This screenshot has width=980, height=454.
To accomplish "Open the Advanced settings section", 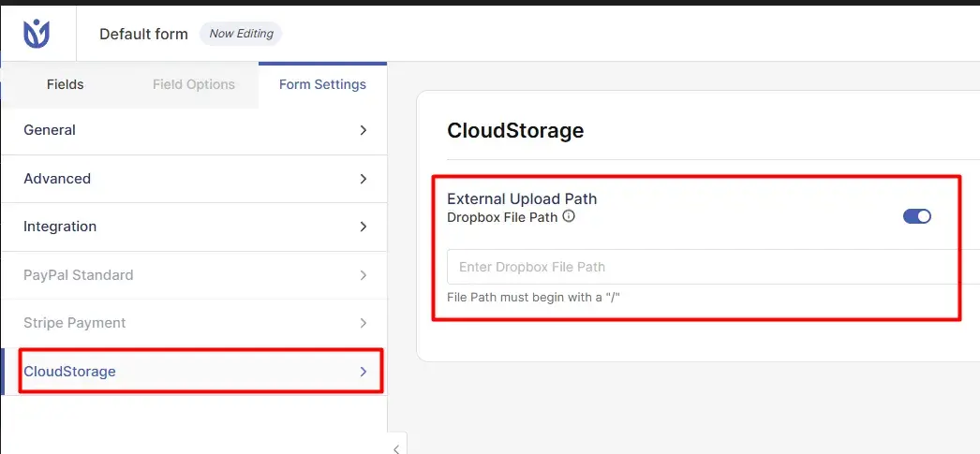I will [194, 179].
